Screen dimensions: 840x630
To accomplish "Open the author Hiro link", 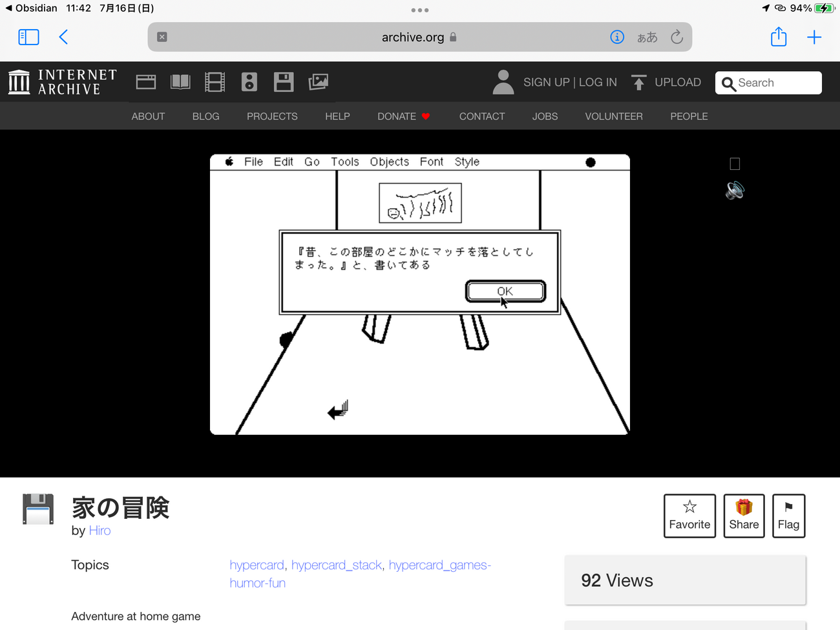I will 100,530.
